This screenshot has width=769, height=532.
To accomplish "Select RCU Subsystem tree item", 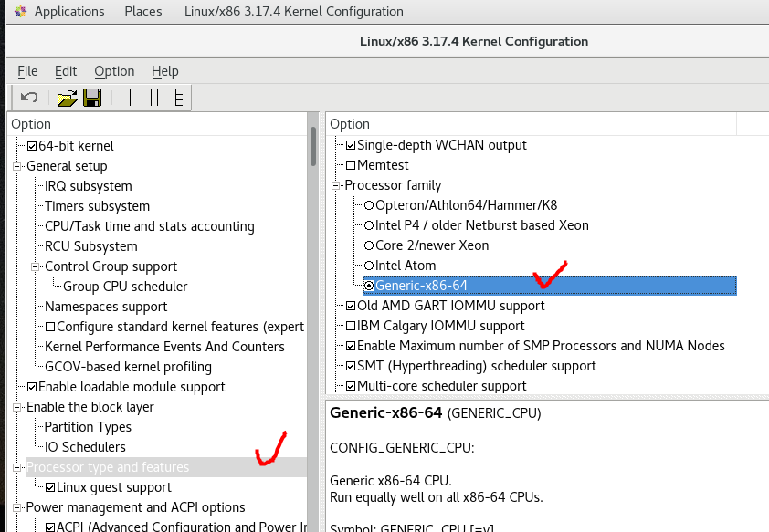I will tap(91, 246).
